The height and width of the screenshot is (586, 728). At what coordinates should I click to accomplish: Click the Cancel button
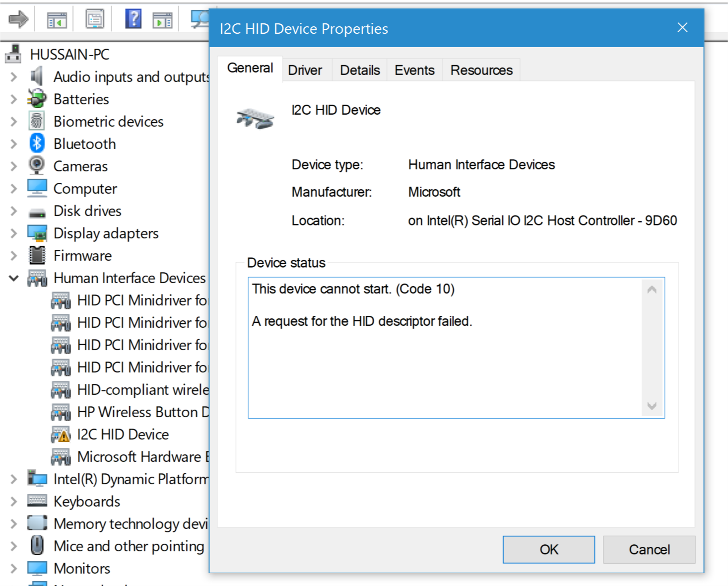click(x=649, y=549)
